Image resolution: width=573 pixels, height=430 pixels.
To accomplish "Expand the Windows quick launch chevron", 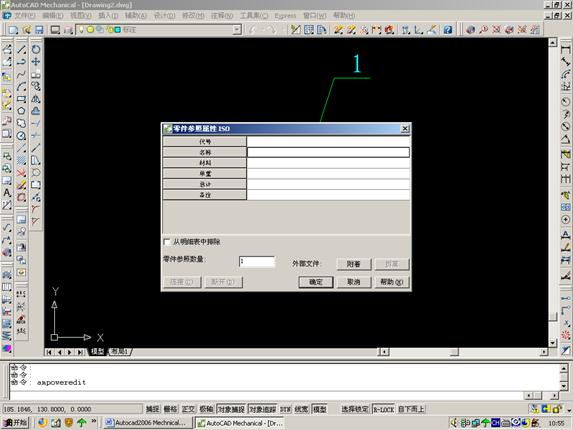I will click(x=94, y=421).
